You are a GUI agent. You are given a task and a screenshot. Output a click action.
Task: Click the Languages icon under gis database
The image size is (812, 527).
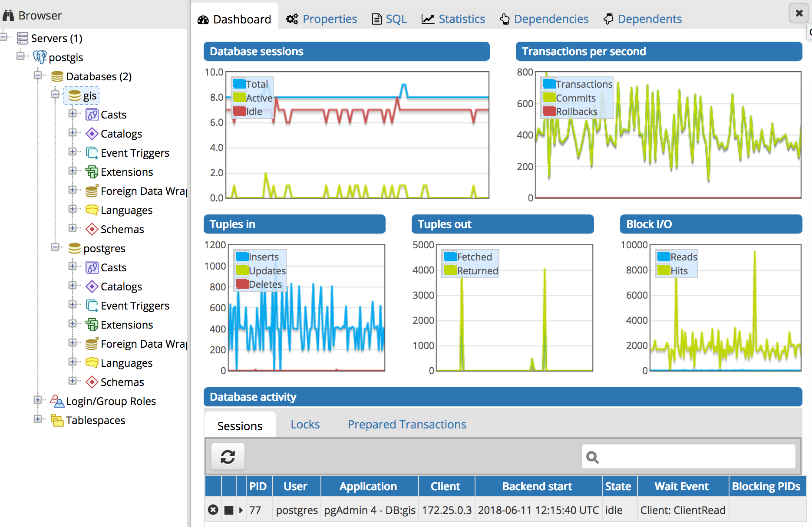[92, 210]
